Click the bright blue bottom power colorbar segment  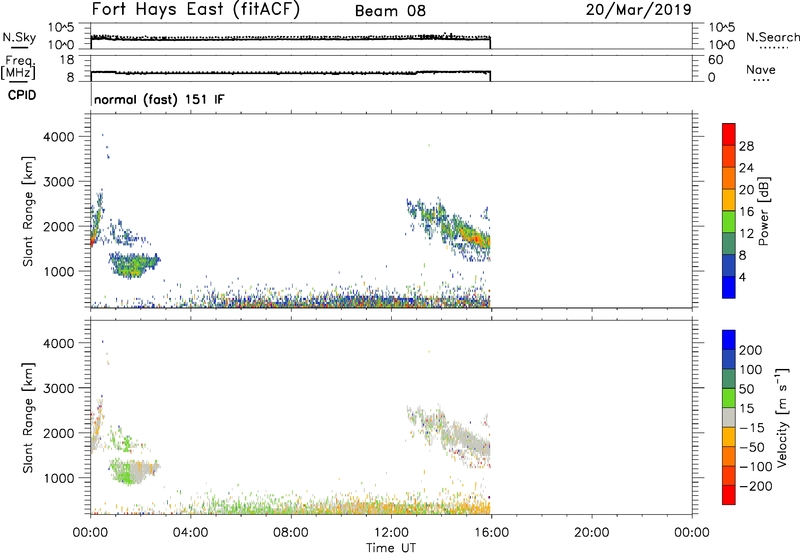tap(729, 287)
